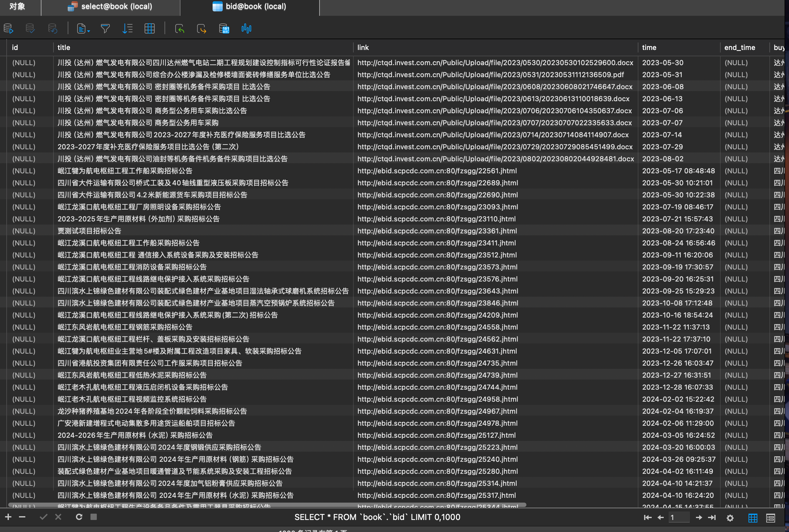Open the page limit settings gear
Screen dimensions: 789x532
coord(730,518)
